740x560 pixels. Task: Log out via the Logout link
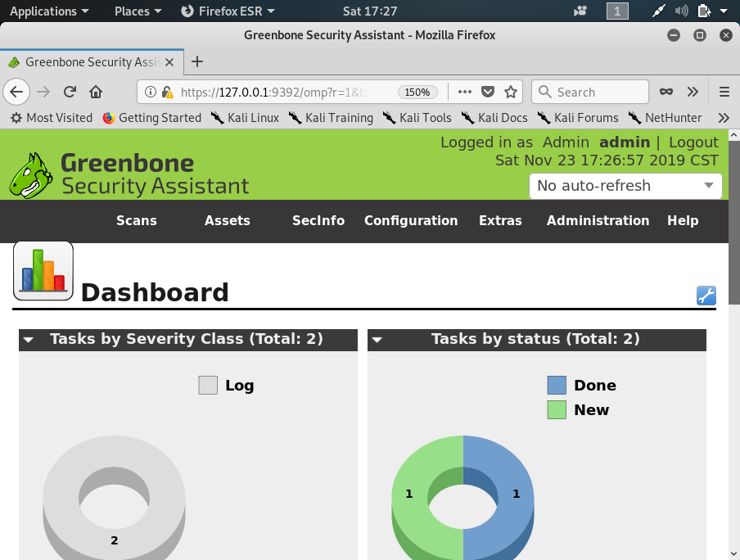[693, 142]
